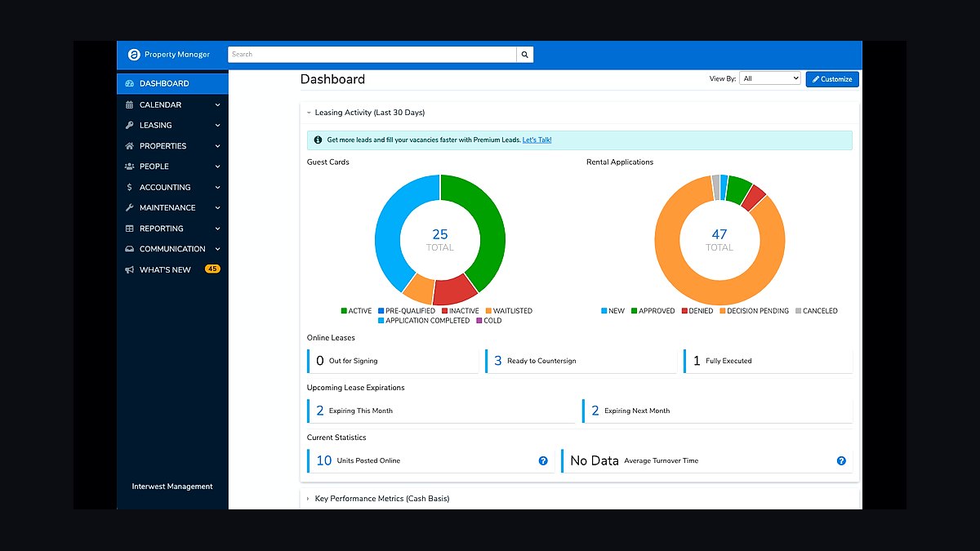Expand the Properties menu chevron
The image size is (980, 551).
pos(217,146)
